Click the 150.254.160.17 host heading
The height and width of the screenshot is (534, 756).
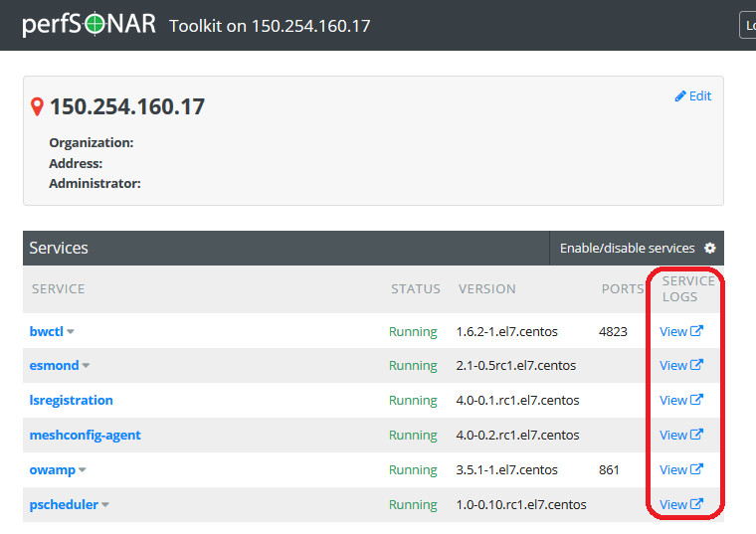[127, 106]
